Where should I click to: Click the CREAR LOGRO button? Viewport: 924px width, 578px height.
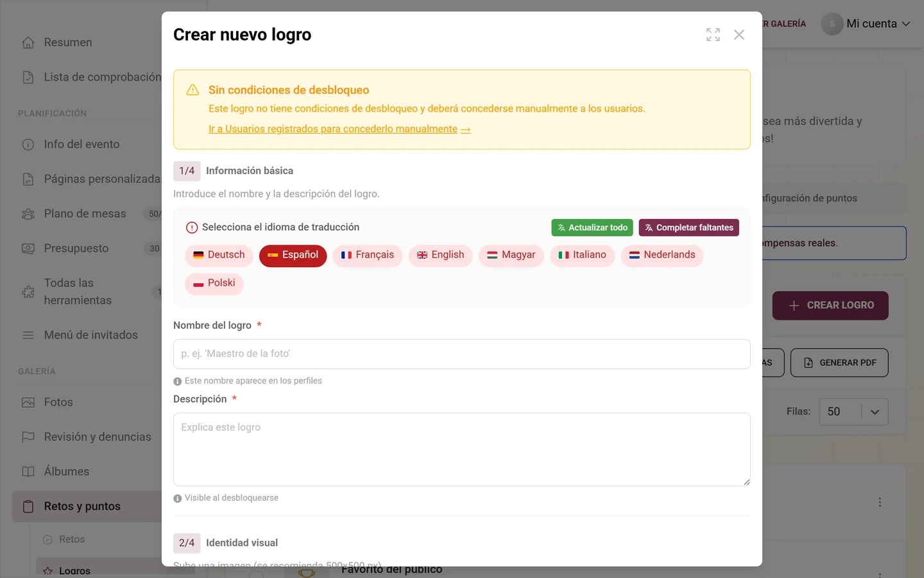coord(830,306)
